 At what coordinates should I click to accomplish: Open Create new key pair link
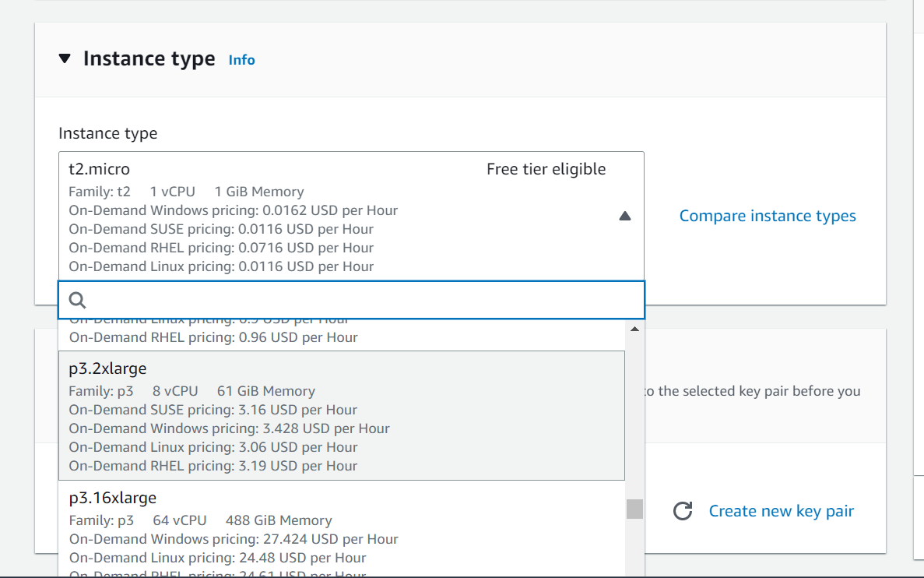pyautogui.click(x=782, y=511)
